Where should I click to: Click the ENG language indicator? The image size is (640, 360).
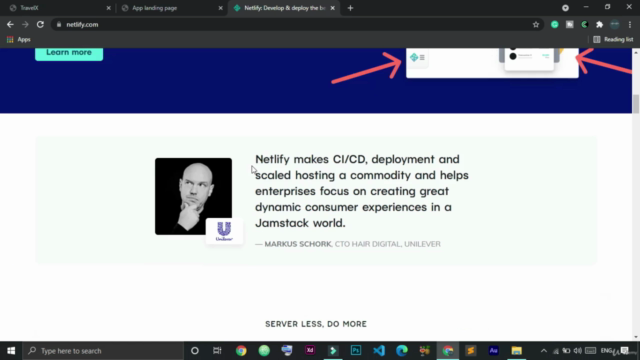click(x=607, y=351)
